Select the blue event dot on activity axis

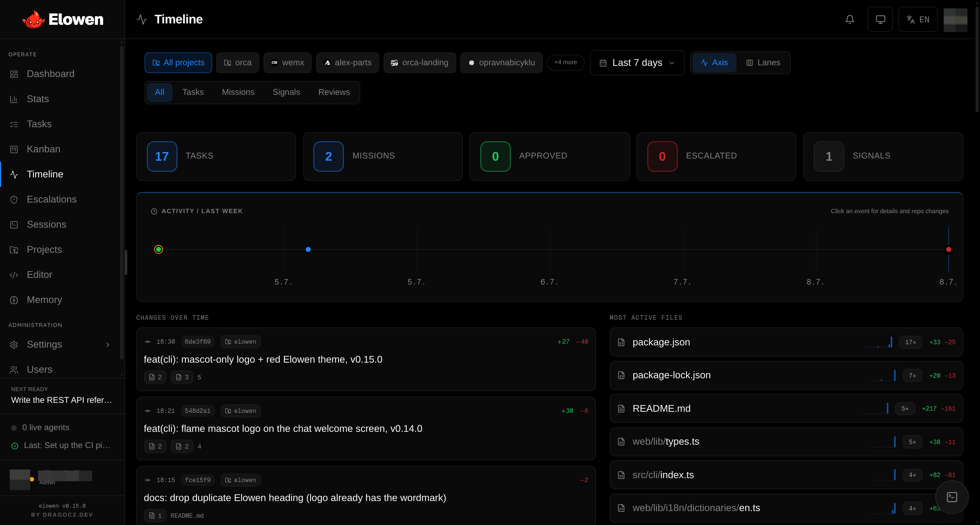(308, 249)
